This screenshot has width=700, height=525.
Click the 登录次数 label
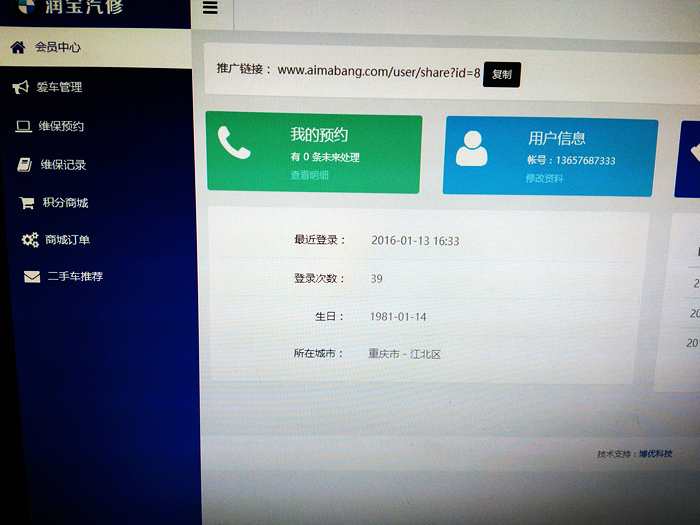point(319,279)
